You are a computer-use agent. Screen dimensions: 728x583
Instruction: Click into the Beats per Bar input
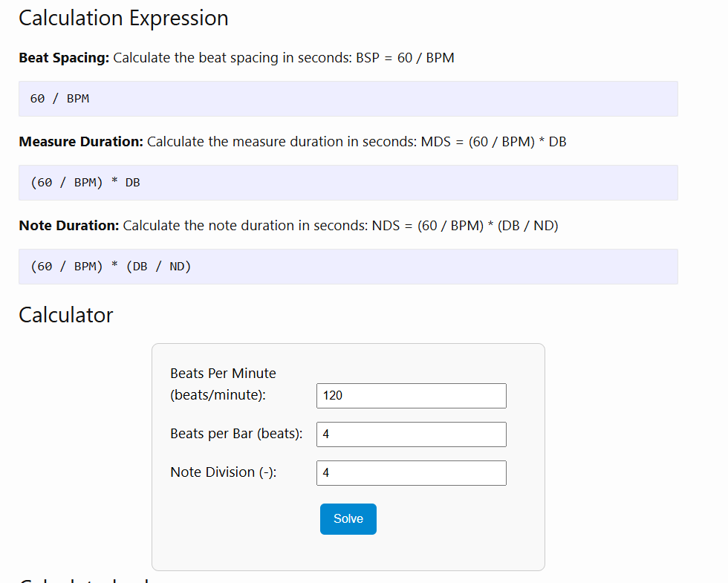(x=411, y=434)
